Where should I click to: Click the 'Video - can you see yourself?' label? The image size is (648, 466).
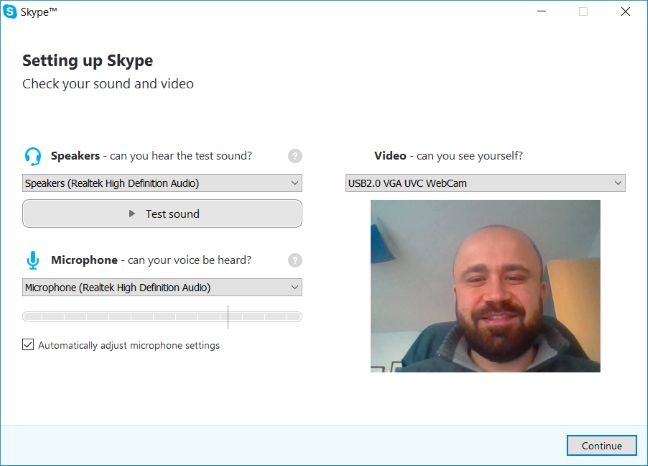click(x=448, y=156)
